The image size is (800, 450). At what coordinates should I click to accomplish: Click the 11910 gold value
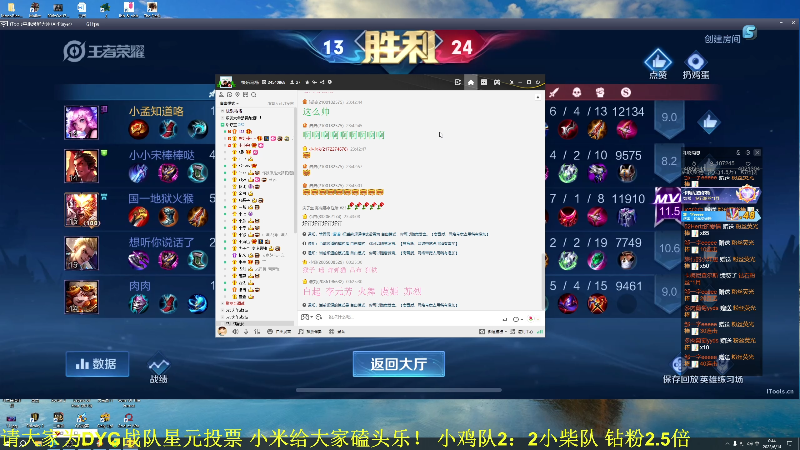pos(629,199)
